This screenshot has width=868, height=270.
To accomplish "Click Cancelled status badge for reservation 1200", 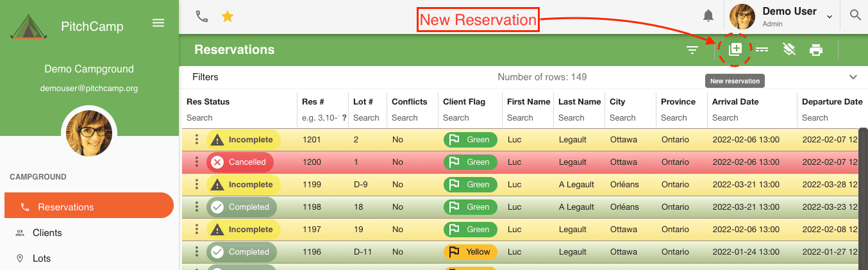I will pos(240,162).
